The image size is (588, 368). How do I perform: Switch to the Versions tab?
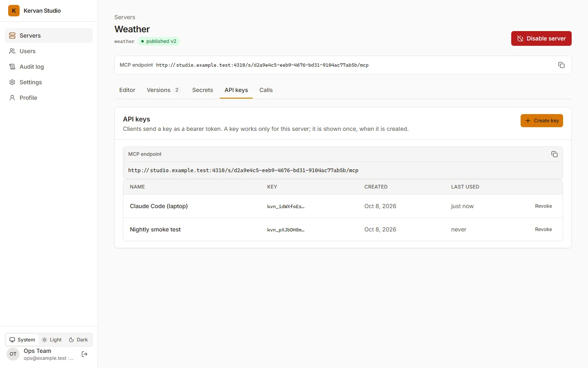click(x=163, y=90)
